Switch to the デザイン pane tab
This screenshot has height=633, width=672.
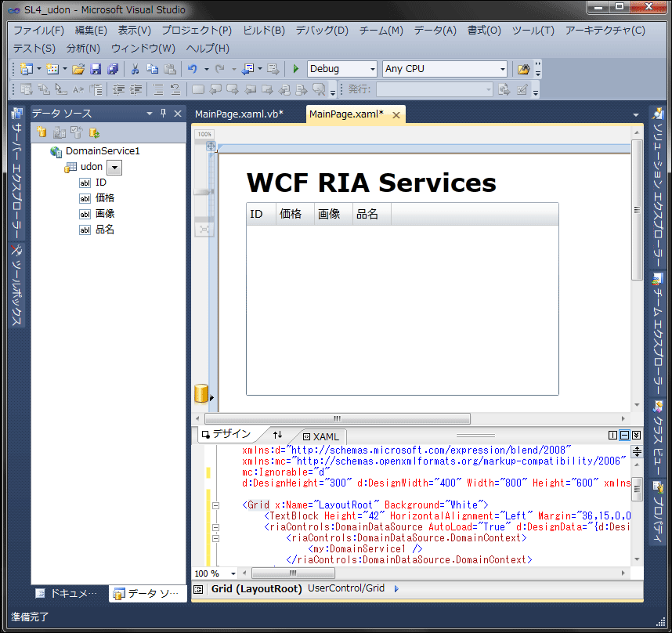226,434
